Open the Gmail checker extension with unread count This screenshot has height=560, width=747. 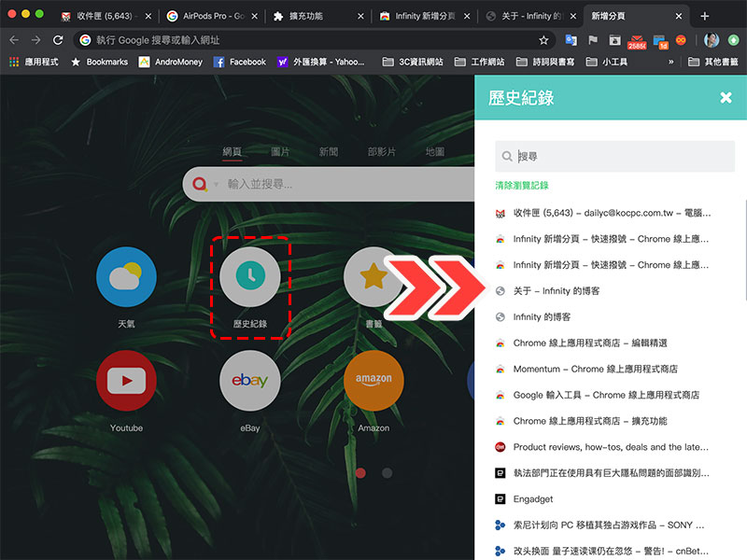637,42
